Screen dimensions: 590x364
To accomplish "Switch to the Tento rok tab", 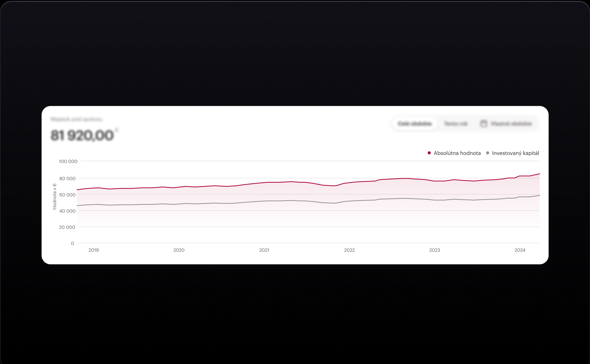I will click(x=456, y=124).
